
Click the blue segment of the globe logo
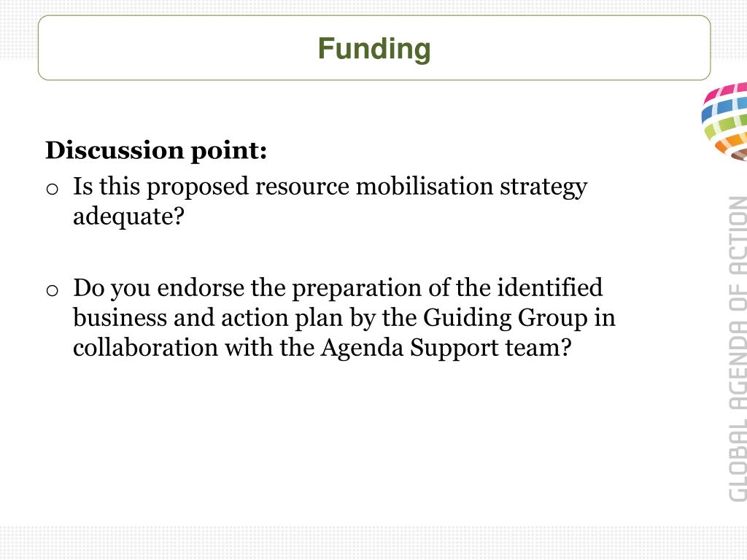click(x=724, y=107)
